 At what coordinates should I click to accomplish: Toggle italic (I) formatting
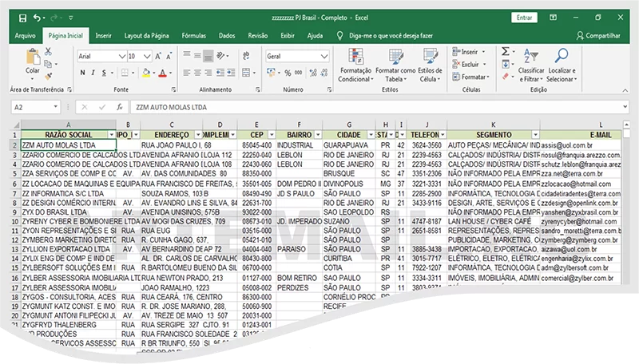(x=93, y=73)
